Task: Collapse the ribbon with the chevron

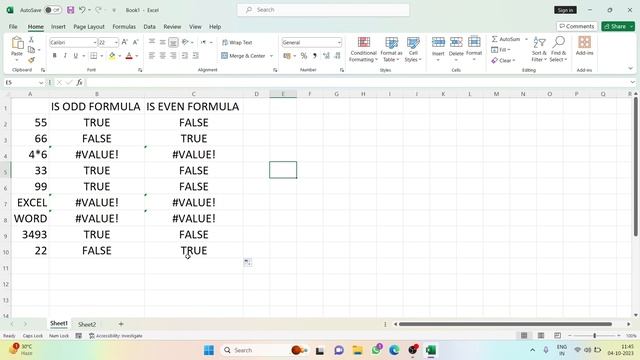Action: coord(631,69)
